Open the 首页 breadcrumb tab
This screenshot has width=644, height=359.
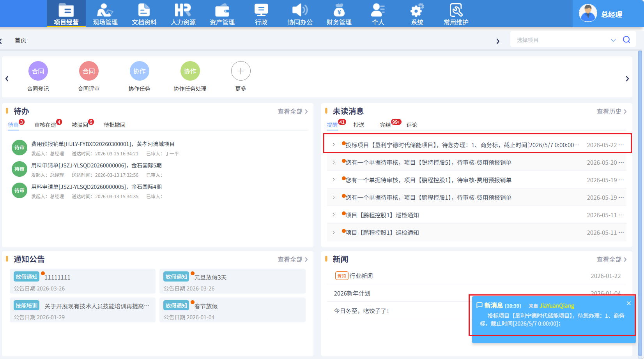coord(20,40)
